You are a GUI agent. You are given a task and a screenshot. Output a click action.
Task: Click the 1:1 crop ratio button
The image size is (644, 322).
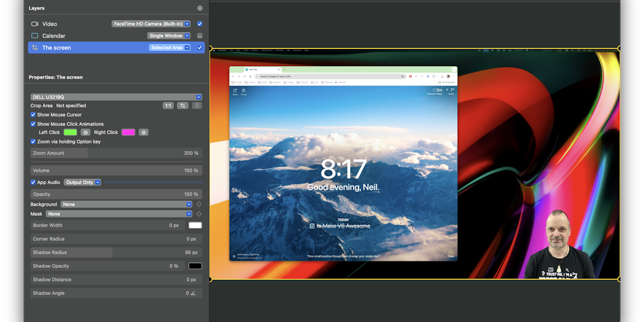168,106
